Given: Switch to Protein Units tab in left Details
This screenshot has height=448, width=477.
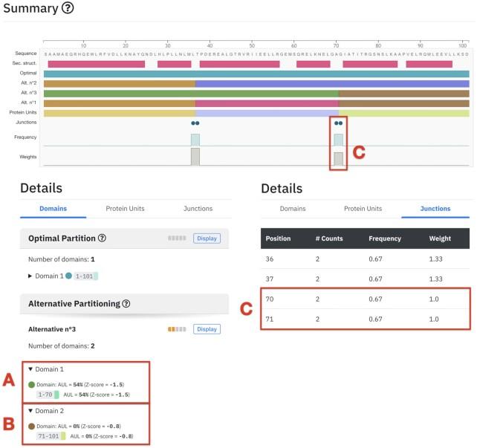Looking at the screenshot, I should [x=125, y=209].
